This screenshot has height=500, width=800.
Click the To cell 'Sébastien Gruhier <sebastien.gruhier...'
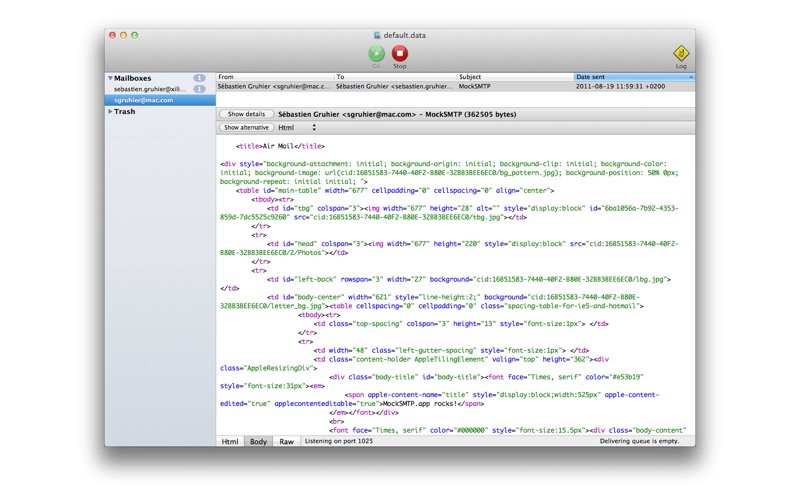click(x=394, y=87)
